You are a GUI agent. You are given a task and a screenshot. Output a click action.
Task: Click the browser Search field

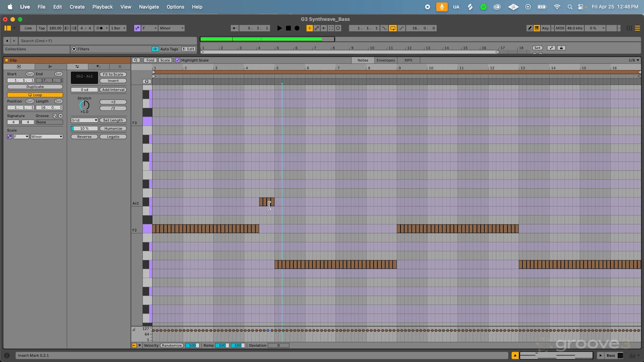click(108, 41)
